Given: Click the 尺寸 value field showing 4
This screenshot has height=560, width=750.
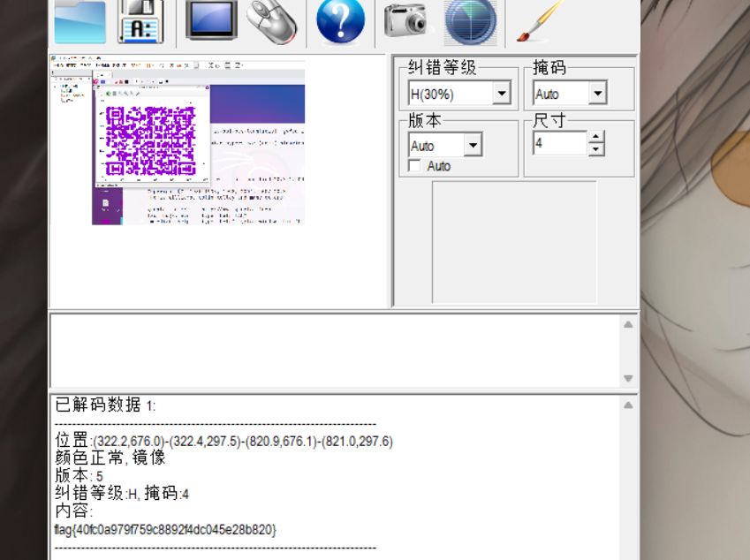Looking at the screenshot, I should [x=560, y=143].
